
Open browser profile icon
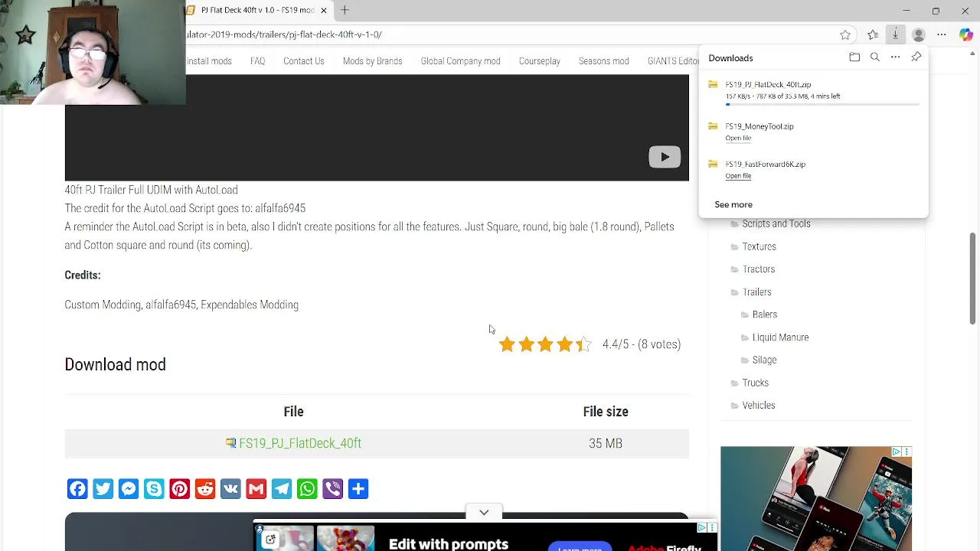919,34
